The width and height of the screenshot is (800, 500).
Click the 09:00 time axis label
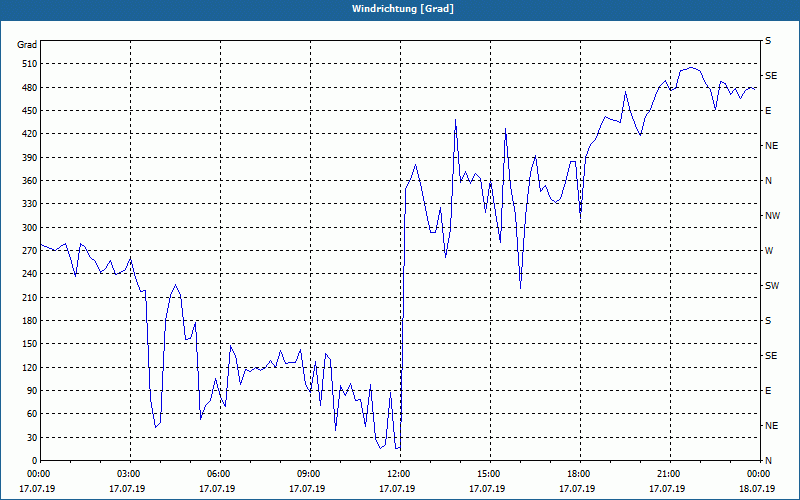pos(307,474)
